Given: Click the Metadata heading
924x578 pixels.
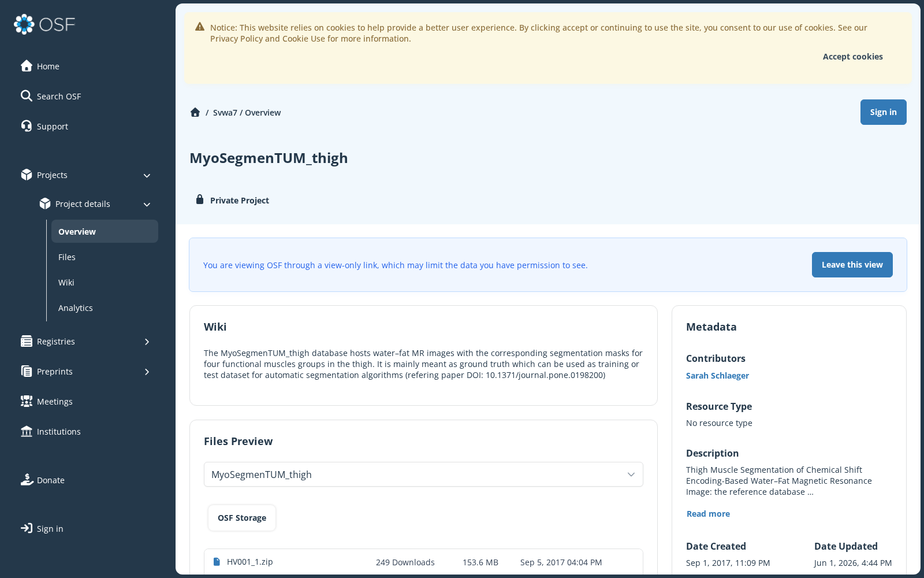Looking at the screenshot, I should click(711, 327).
